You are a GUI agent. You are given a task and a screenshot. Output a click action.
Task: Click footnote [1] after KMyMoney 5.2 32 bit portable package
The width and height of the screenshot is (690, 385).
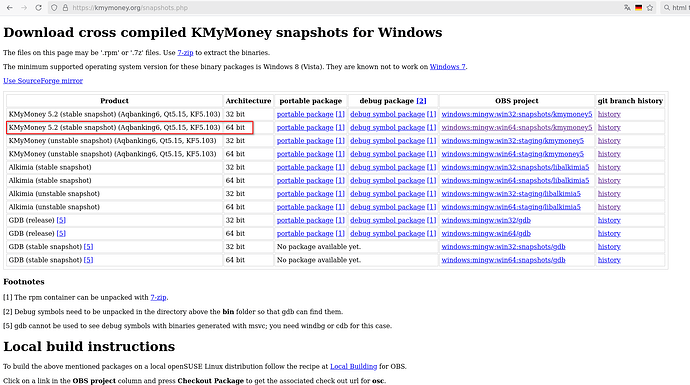point(340,114)
